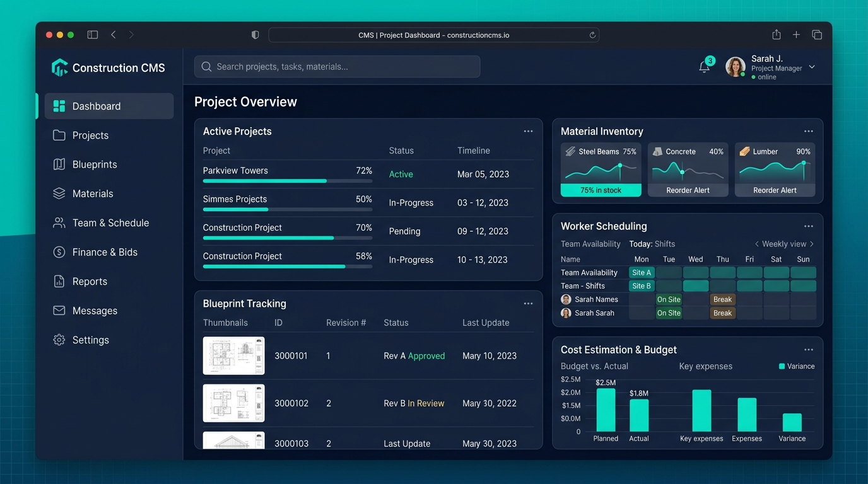
Task: Click the Team & Schedule people icon
Action: pyautogui.click(x=59, y=223)
